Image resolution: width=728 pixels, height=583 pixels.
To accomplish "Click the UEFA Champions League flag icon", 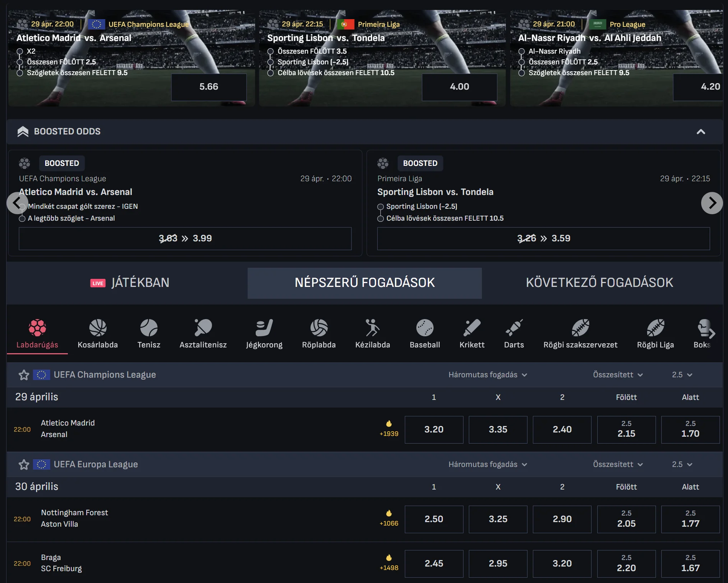I will pos(41,375).
